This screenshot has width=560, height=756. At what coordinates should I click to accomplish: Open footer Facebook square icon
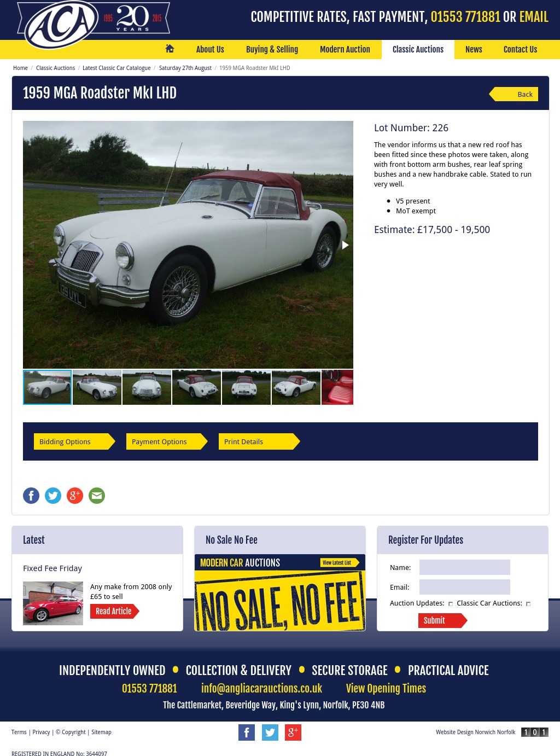coord(247,732)
